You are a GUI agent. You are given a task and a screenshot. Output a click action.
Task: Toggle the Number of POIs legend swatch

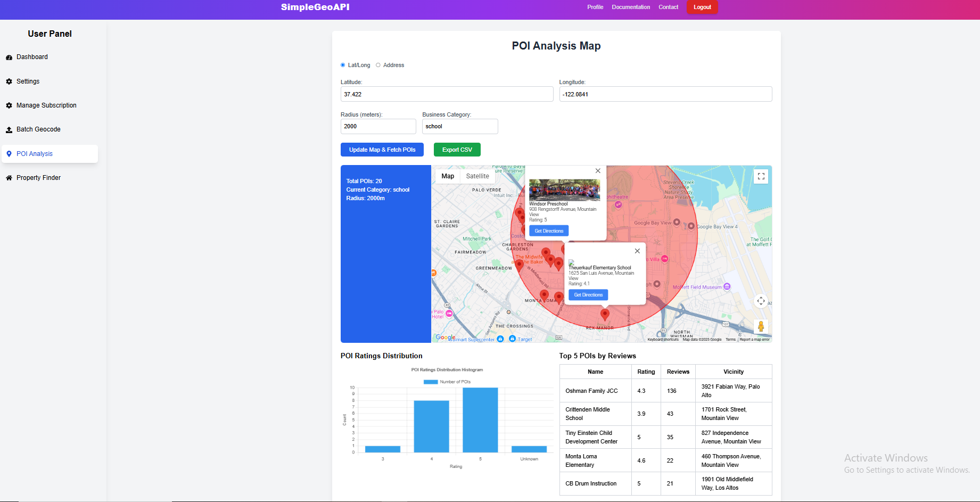pyautogui.click(x=430, y=382)
